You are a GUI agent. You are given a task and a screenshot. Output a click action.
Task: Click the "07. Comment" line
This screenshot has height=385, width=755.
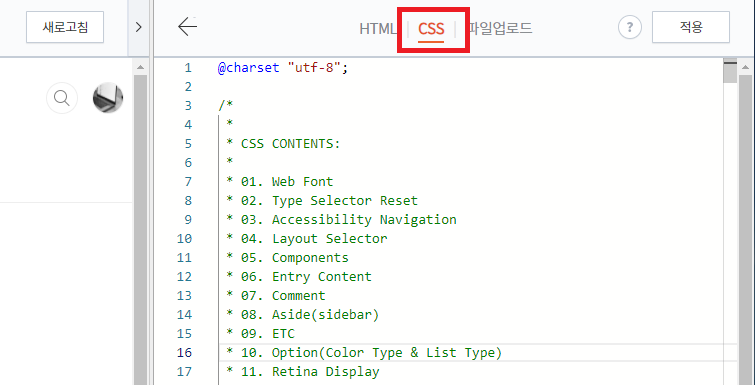[276, 296]
